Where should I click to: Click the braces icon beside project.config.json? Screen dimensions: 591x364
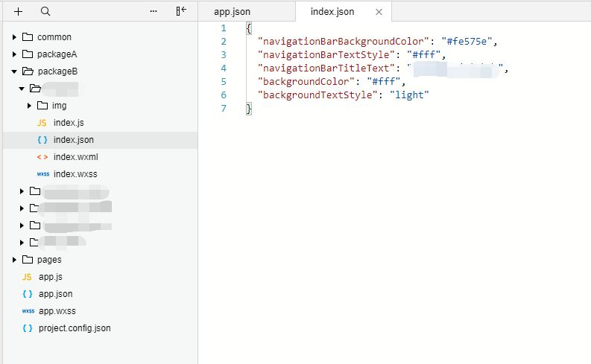[28, 328]
